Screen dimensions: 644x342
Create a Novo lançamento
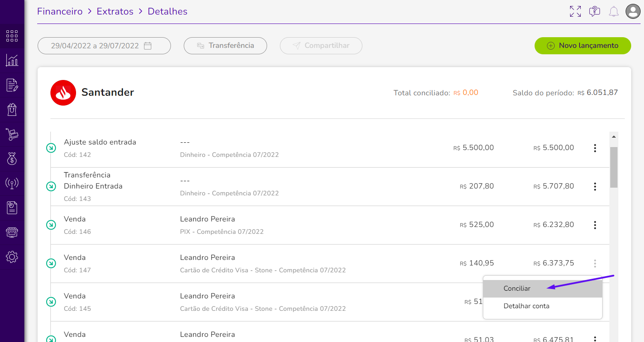point(583,46)
